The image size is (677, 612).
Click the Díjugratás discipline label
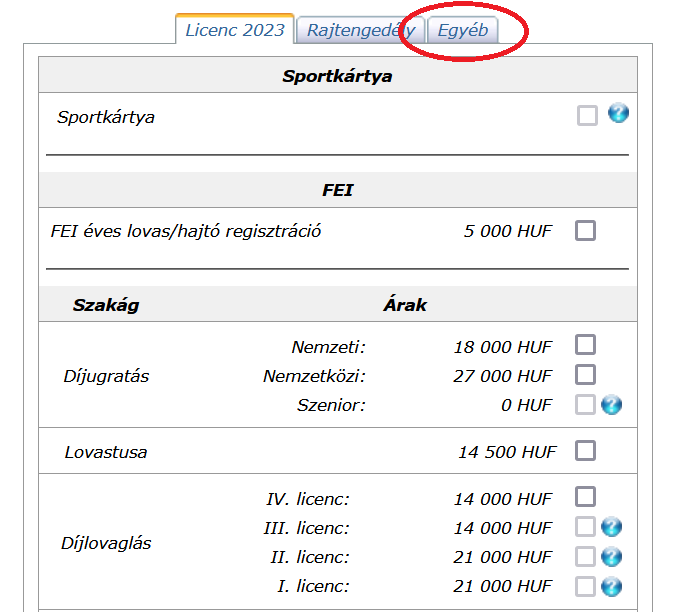[106, 376]
